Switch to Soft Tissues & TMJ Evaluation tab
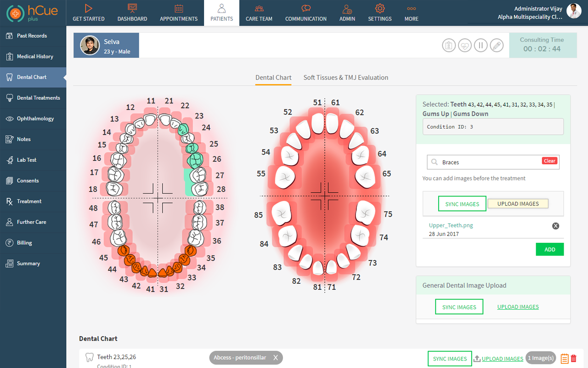Image resolution: width=588 pixels, height=368 pixels. click(345, 77)
